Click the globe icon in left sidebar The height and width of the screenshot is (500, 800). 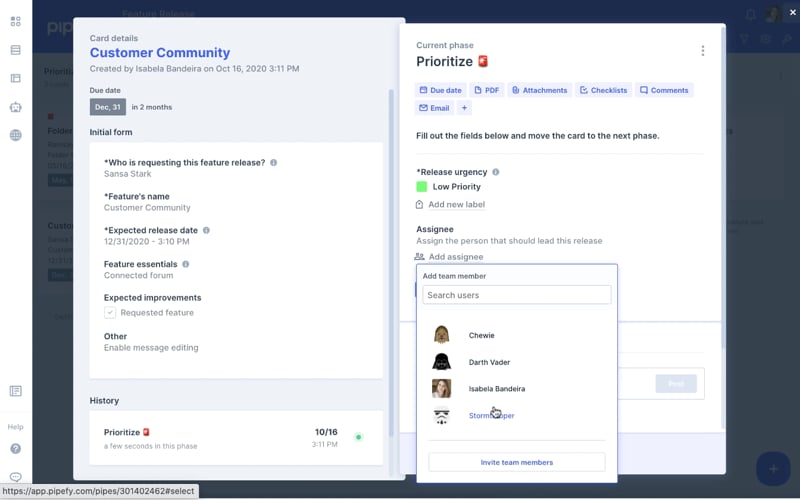pos(15,135)
